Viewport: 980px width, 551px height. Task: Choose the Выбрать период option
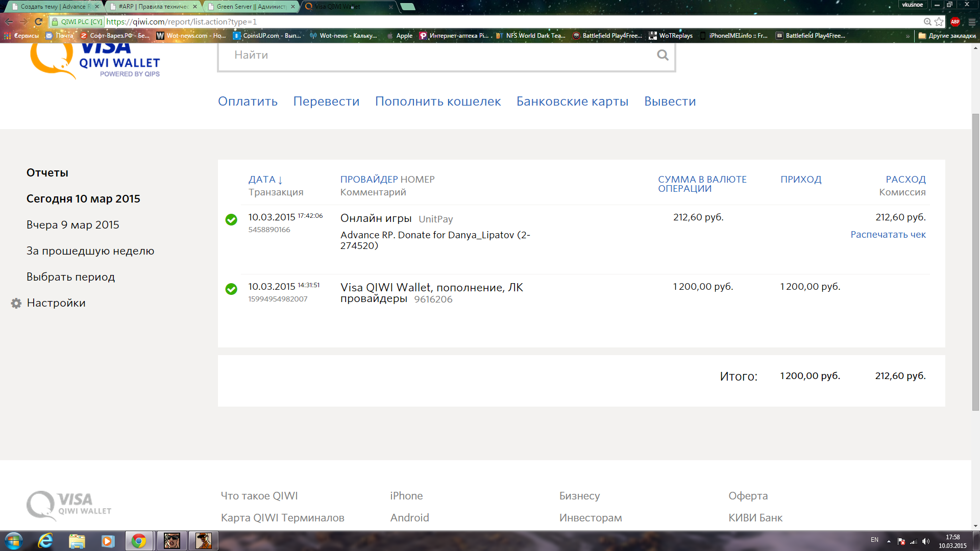click(70, 277)
